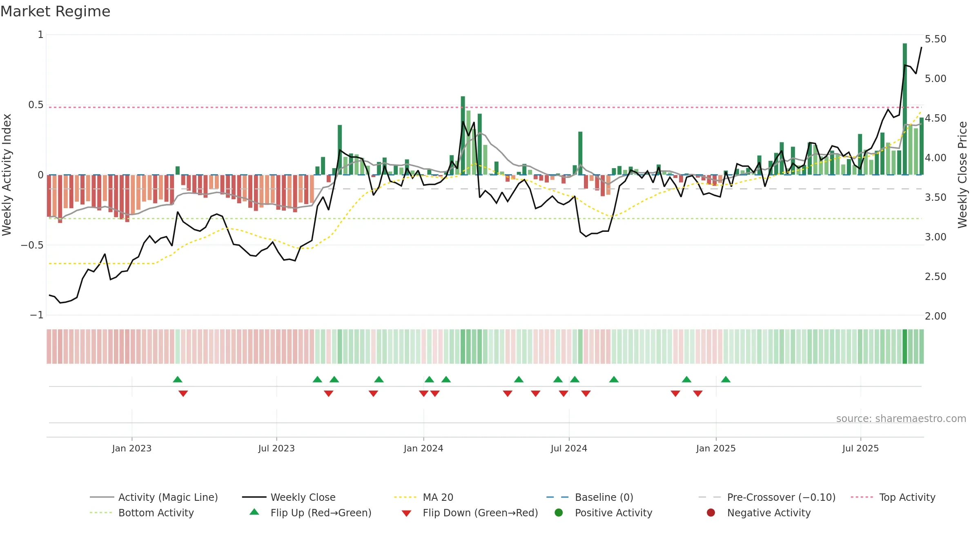Toggle the Bottom Activity legend entry
Screen dimensions: 980x551
(142, 513)
